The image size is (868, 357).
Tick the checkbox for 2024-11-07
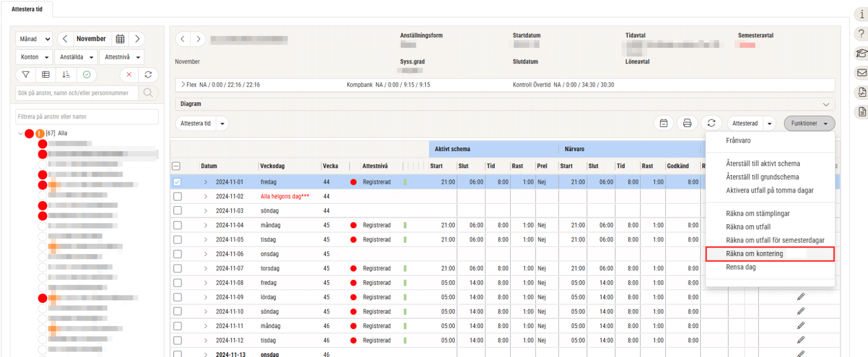pos(177,268)
